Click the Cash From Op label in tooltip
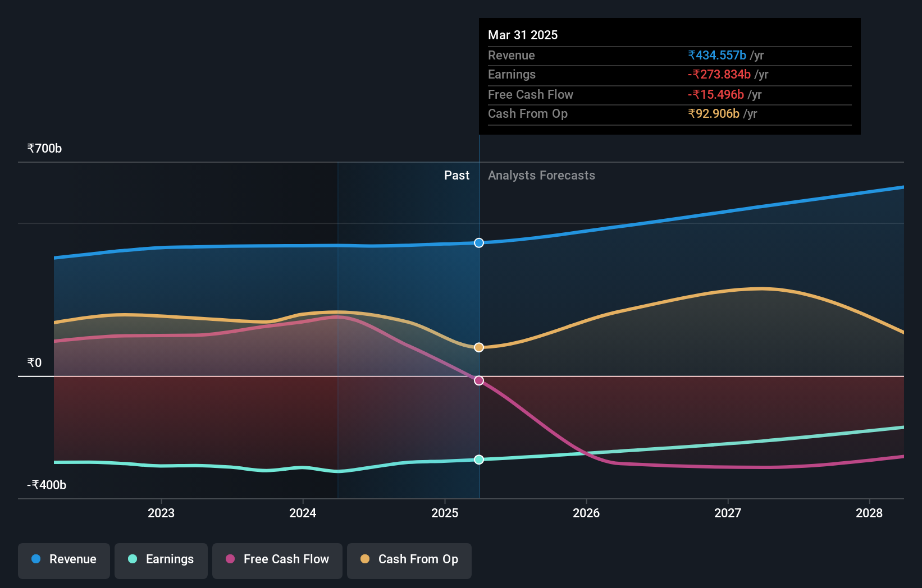Viewport: 922px width, 588px height. [528, 114]
